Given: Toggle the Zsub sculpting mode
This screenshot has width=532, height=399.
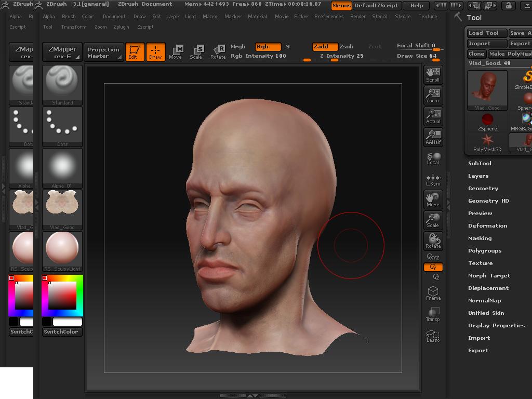Looking at the screenshot, I should point(347,47).
